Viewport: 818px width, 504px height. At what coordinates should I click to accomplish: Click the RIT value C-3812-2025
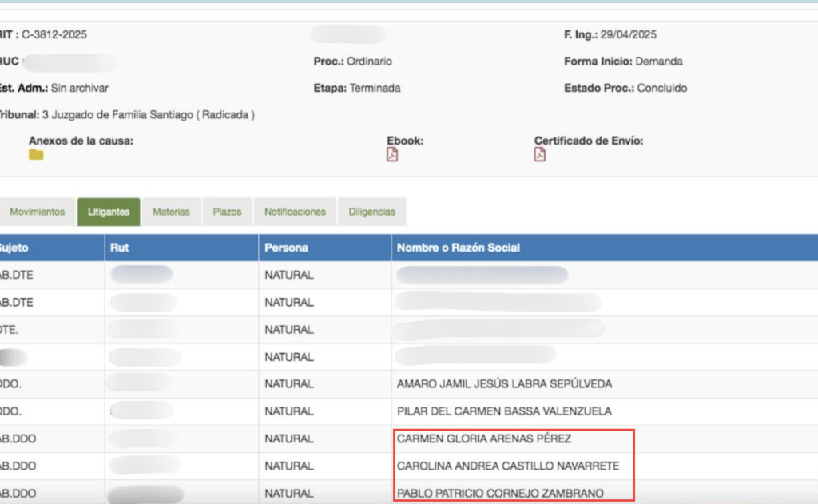point(56,35)
